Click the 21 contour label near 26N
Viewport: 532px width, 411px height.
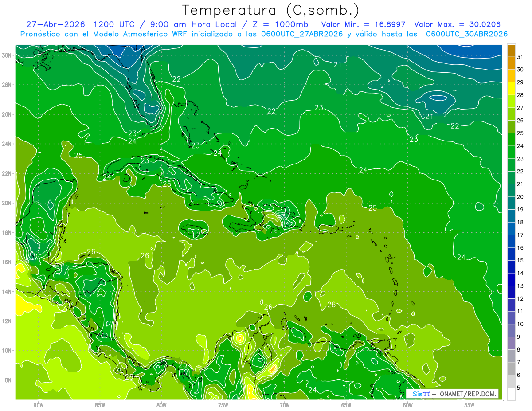click(429, 117)
